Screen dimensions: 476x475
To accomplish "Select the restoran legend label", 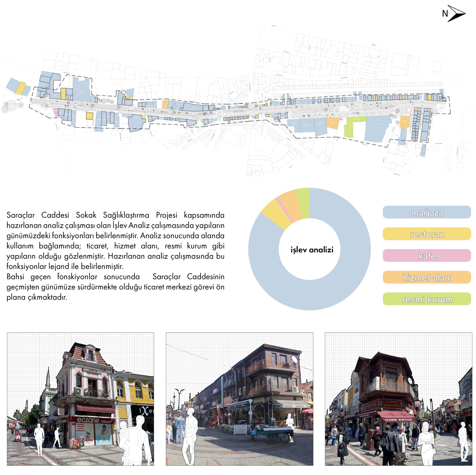I will 427,234.
